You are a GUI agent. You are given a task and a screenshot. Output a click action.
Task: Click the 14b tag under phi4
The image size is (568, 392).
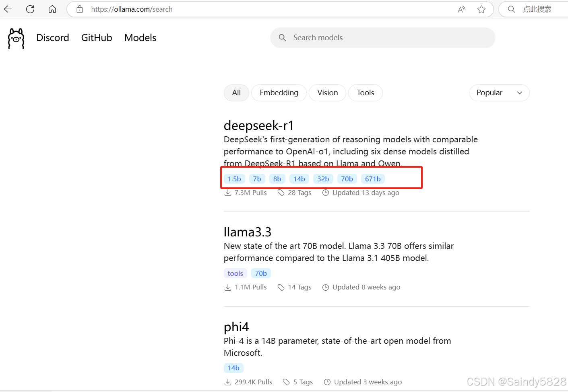(233, 368)
